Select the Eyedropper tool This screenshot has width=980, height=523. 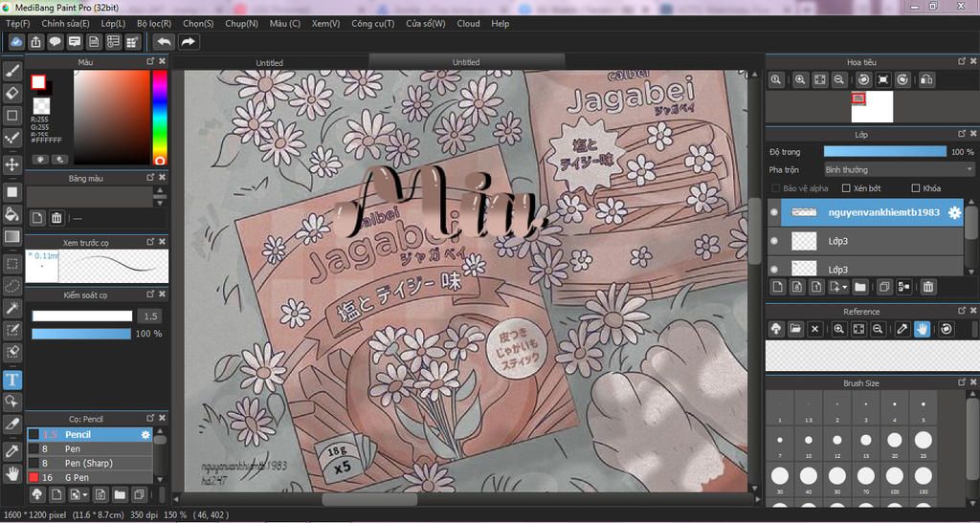[x=12, y=451]
